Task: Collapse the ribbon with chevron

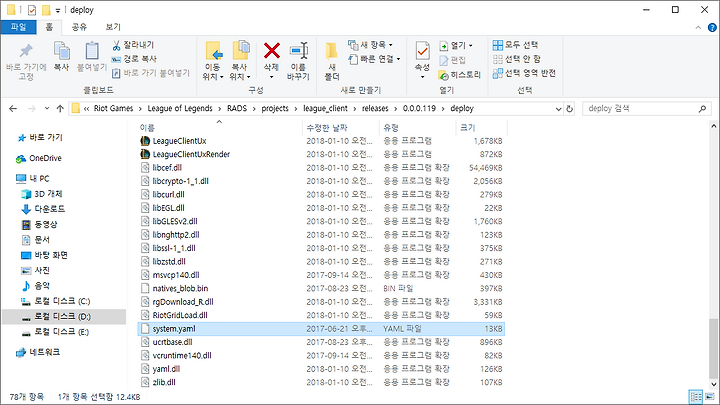Action: tap(698, 28)
